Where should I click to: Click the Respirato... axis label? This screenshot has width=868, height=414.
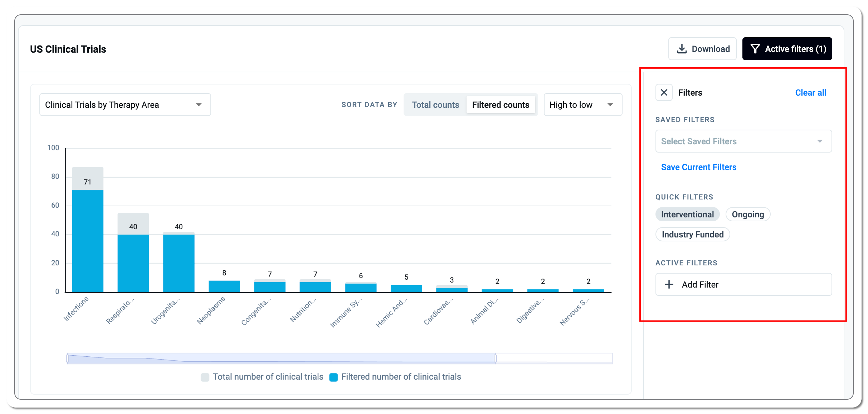pos(120,310)
